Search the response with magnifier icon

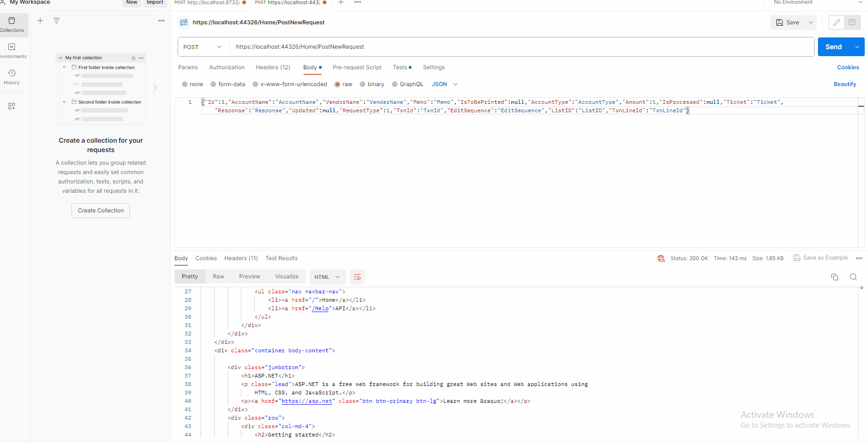click(x=854, y=277)
